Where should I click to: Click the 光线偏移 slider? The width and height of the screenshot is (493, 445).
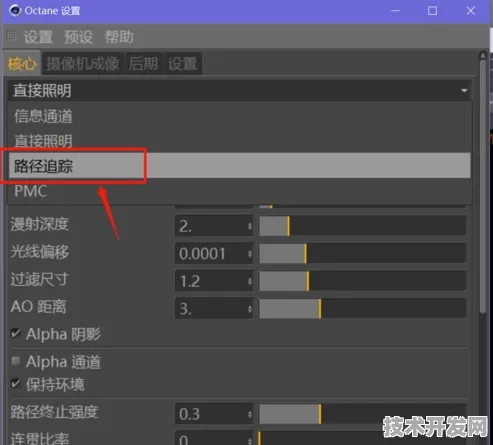[x=362, y=254]
